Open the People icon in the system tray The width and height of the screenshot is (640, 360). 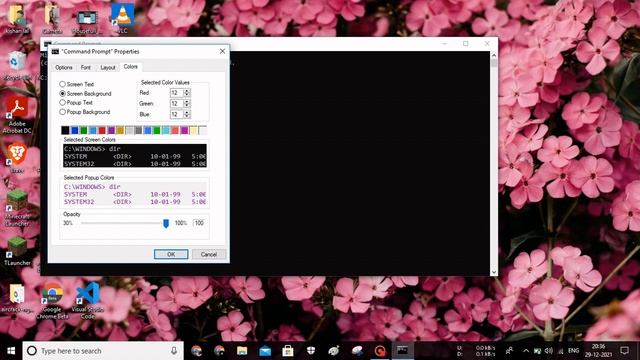click(x=509, y=351)
